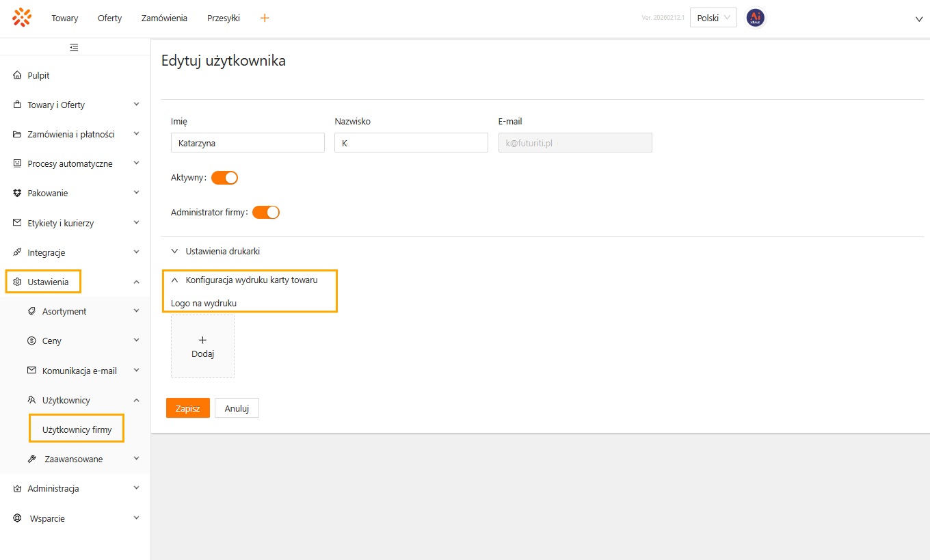
Task: Open the Zamówienia top menu
Action: (164, 18)
